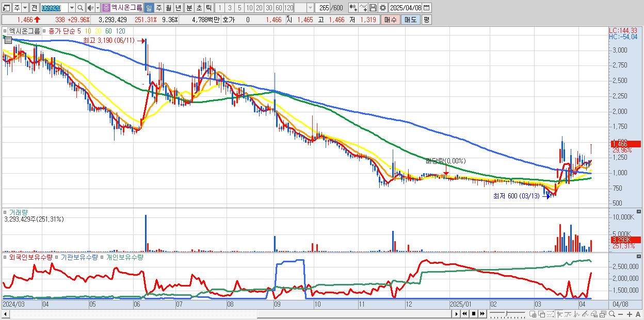644x320 pixels.
Task: Toggle the 엑시온그룹 series legend checkbox
Action: tap(5, 31)
